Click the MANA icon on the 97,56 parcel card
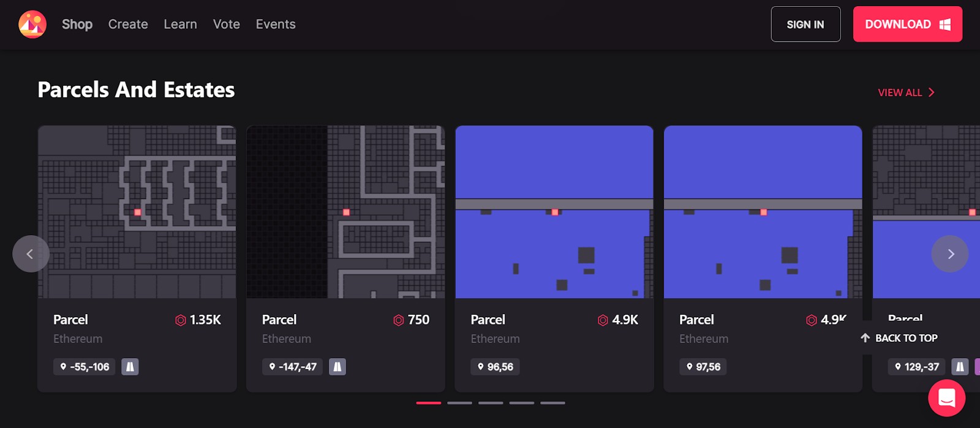980x428 pixels. tap(812, 320)
